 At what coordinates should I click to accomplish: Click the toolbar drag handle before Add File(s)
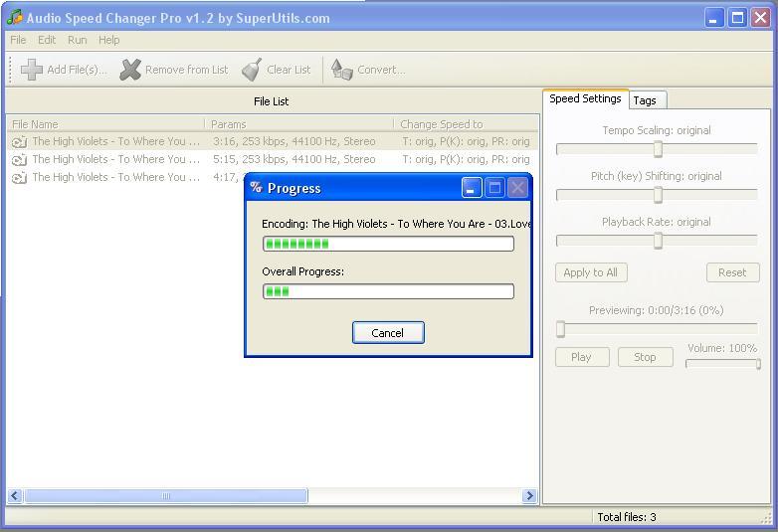pyautogui.click(x=10, y=70)
